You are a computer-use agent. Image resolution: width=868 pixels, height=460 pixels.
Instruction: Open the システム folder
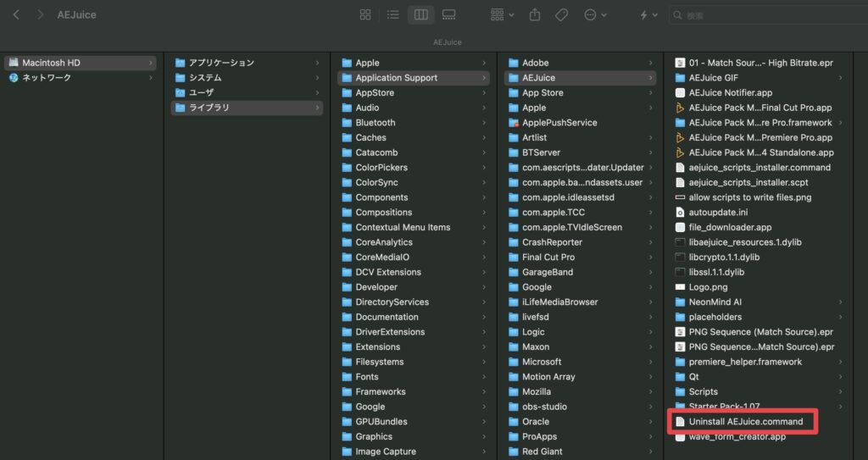coord(247,77)
